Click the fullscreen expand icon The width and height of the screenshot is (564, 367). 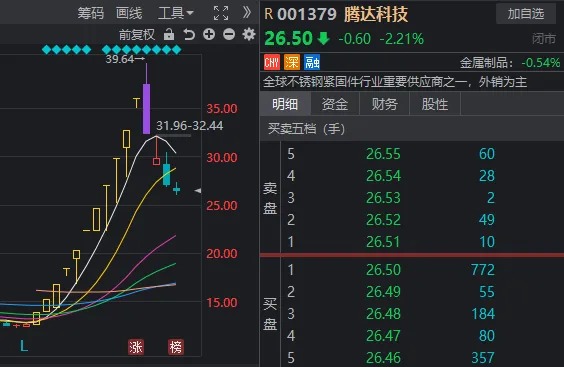pyautogui.click(x=221, y=13)
